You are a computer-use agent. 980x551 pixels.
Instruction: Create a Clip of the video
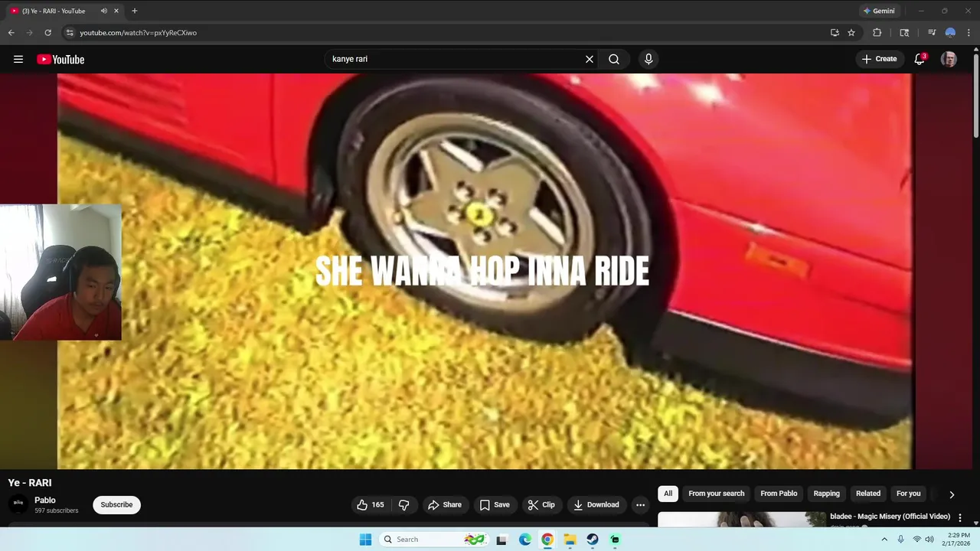click(541, 504)
